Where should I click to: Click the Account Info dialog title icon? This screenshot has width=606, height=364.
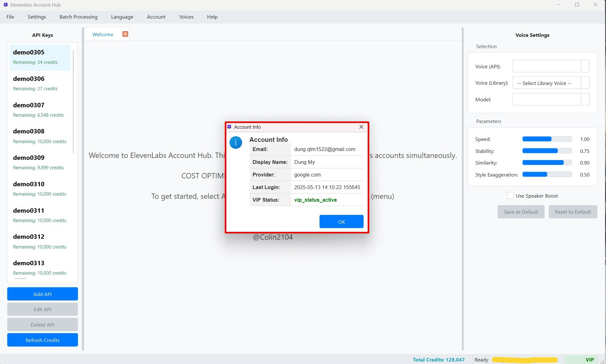pyautogui.click(x=229, y=127)
